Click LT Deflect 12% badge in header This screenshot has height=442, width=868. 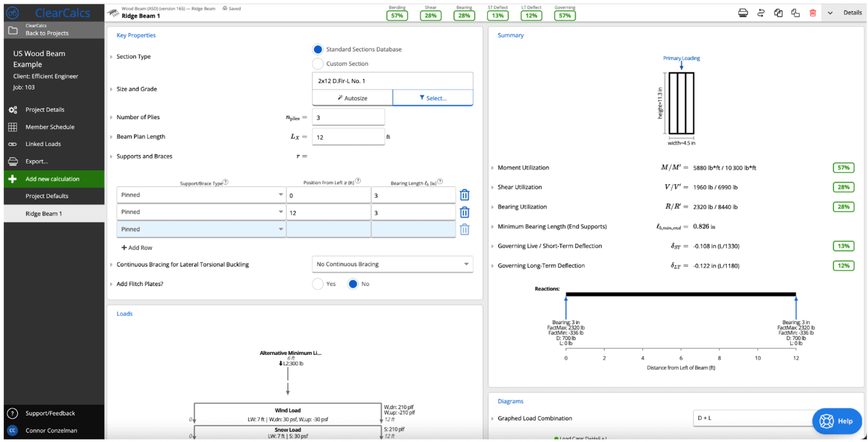click(531, 16)
